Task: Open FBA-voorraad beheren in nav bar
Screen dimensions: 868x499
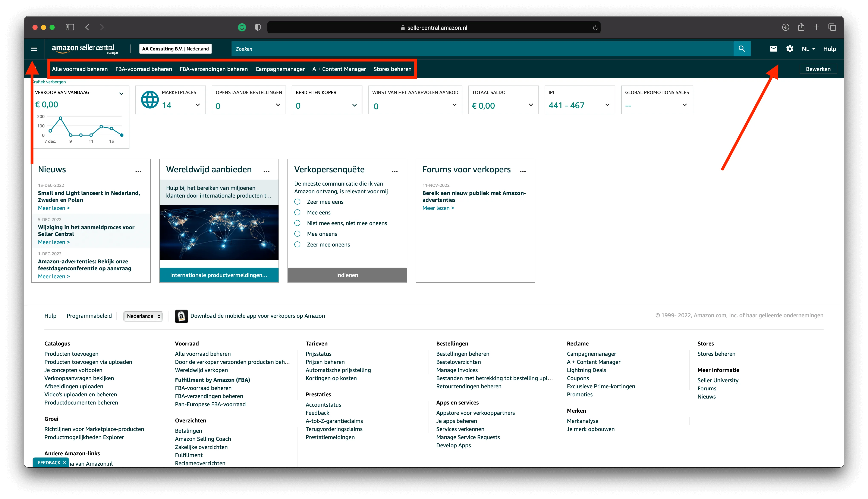Action: point(143,69)
